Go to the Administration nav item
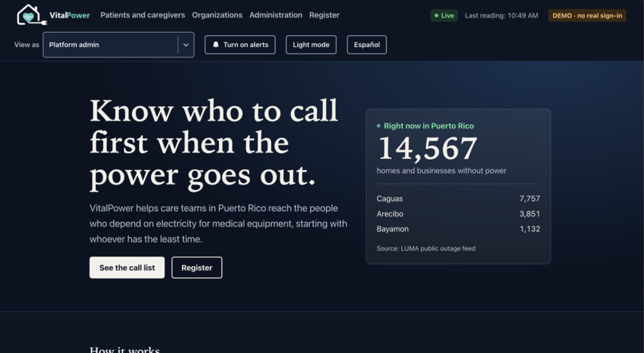 pos(276,15)
